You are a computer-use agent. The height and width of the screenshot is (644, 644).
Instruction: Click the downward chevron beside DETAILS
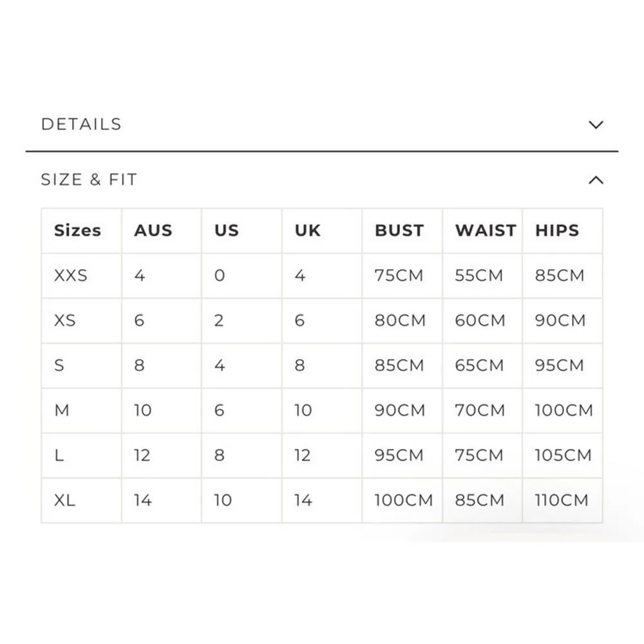595,124
